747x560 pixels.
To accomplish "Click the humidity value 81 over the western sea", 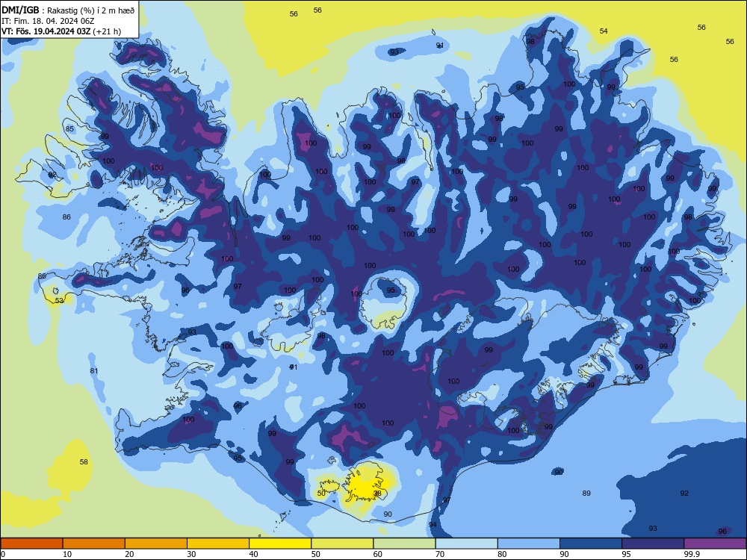I will point(94,371).
